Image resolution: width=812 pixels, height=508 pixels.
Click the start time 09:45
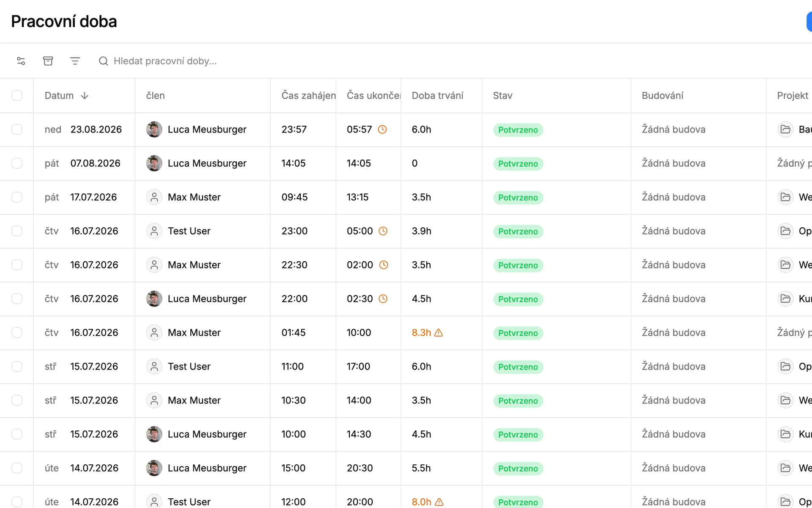(295, 197)
